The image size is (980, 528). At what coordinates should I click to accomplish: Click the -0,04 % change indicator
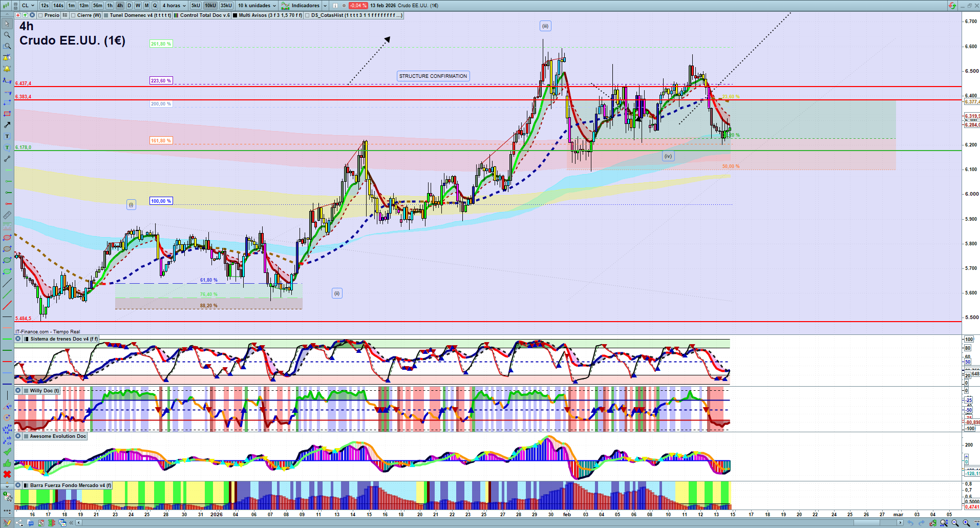[358, 6]
